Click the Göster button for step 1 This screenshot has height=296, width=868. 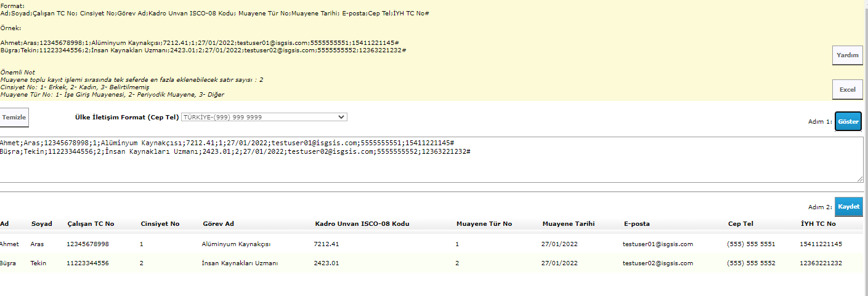tap(848, 122)
